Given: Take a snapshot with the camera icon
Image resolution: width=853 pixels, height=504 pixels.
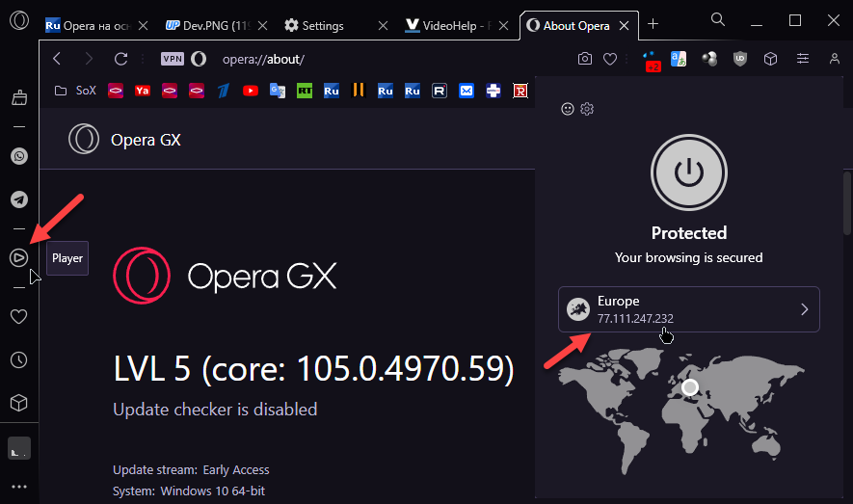Looking at the screenshot, I should 585,59.
